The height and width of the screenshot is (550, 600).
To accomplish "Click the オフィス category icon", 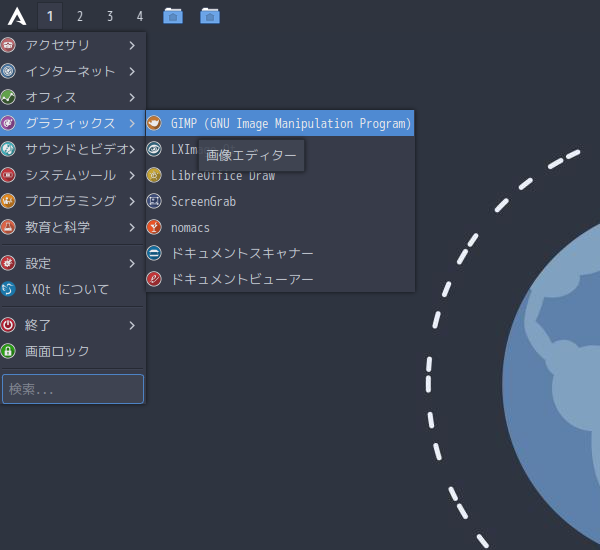I will pos(8,97).
